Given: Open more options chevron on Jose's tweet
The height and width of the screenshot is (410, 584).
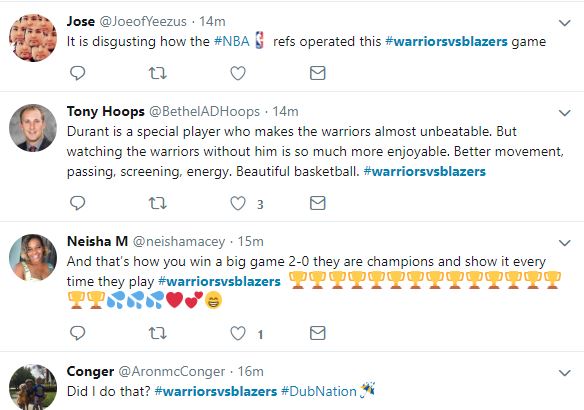Looking at the screenshot, I should click(x=565, y=23).
